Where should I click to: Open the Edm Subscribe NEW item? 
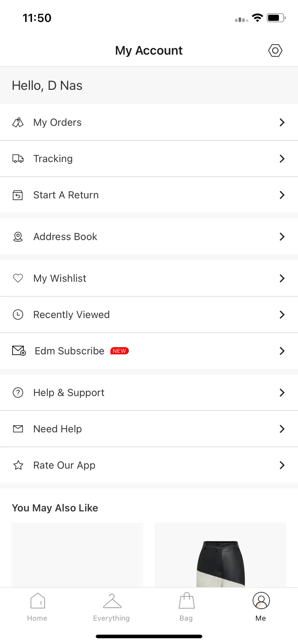[x=149, y=351]
